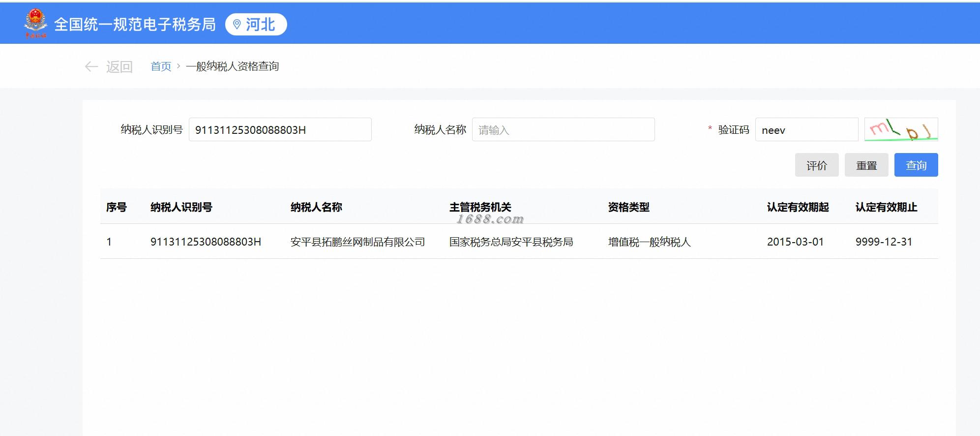
Task: Go back using 返回
Action: coord(119,66)
